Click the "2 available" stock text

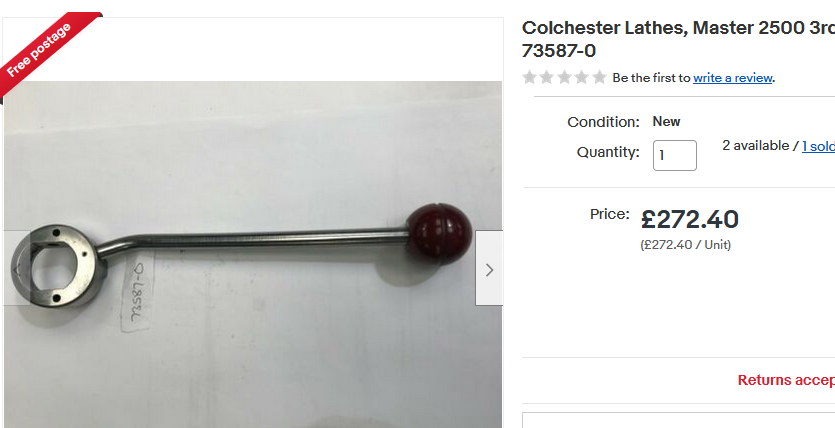(756, 146)
